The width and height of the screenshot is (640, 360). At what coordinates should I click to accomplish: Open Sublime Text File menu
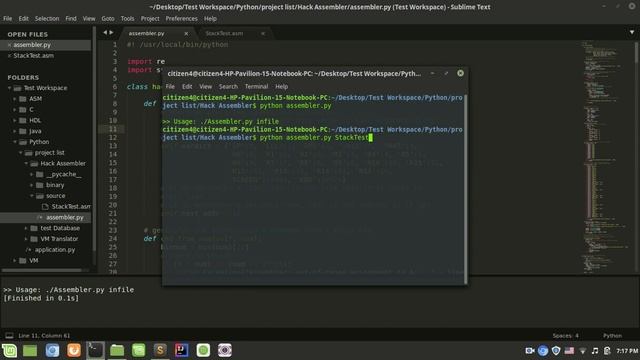tap(7, 18)
